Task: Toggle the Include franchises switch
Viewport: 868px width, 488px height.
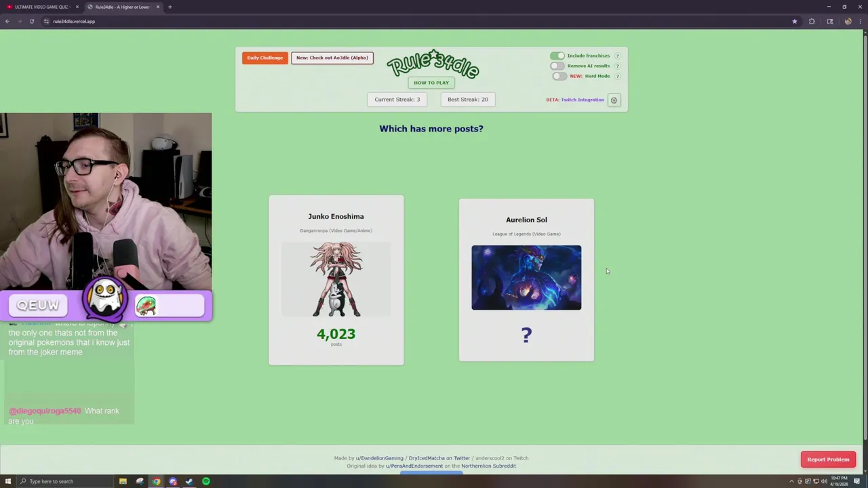Action: (x=557, y=56)
